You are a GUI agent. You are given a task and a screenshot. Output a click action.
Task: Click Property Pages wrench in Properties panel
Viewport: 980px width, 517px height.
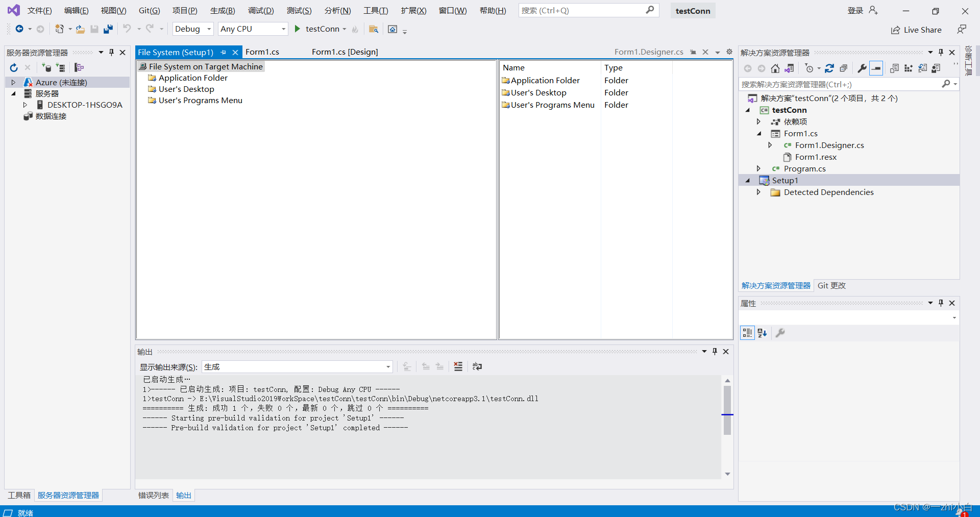(780, 333)
